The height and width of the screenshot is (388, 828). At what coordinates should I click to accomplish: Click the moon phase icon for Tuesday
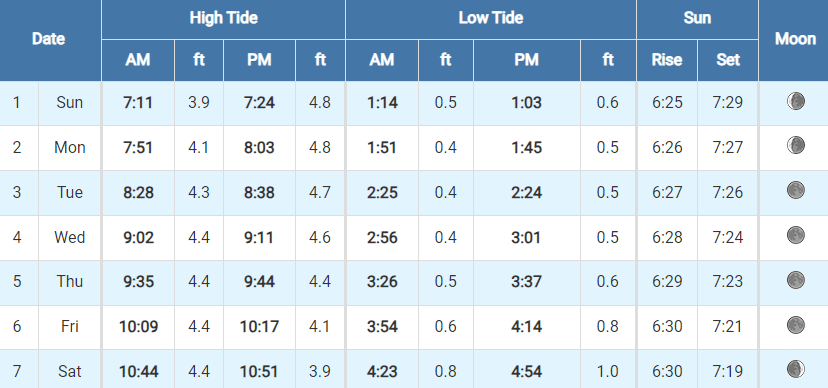[795, 190]
